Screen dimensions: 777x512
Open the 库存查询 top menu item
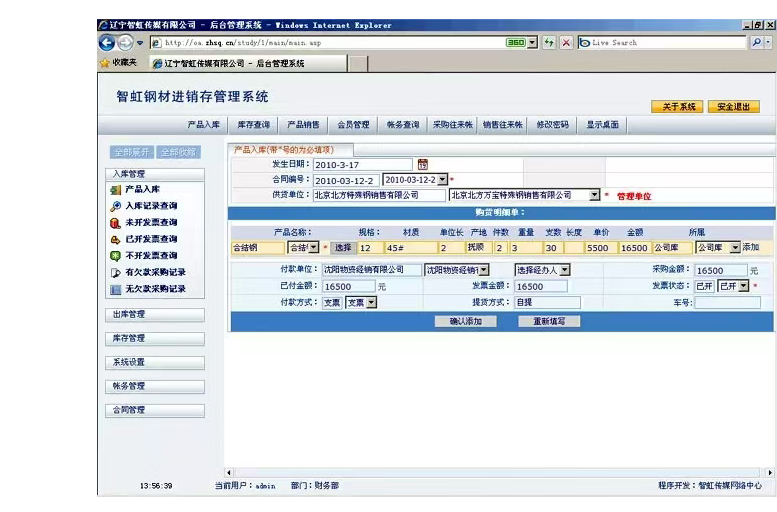tap(253, 125)
